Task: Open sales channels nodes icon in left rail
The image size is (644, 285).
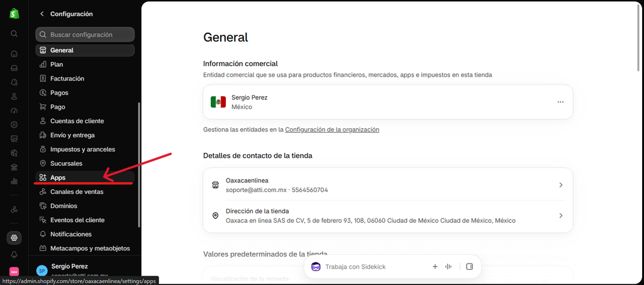Action: click(14, 210)
